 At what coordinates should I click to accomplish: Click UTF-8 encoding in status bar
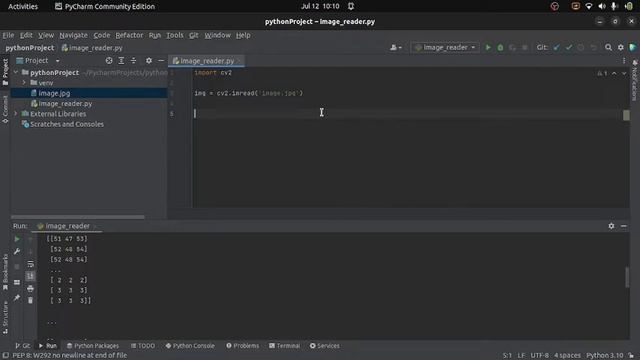(x=540, y=356)
